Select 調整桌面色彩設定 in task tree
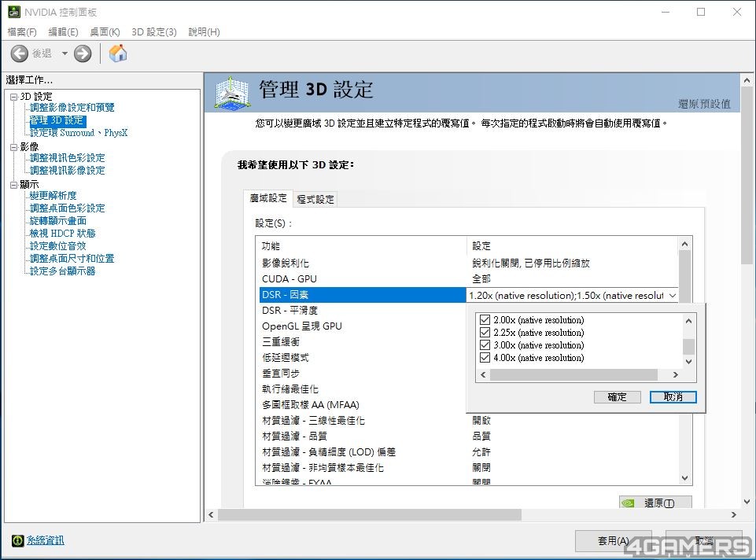 (67, 208)
